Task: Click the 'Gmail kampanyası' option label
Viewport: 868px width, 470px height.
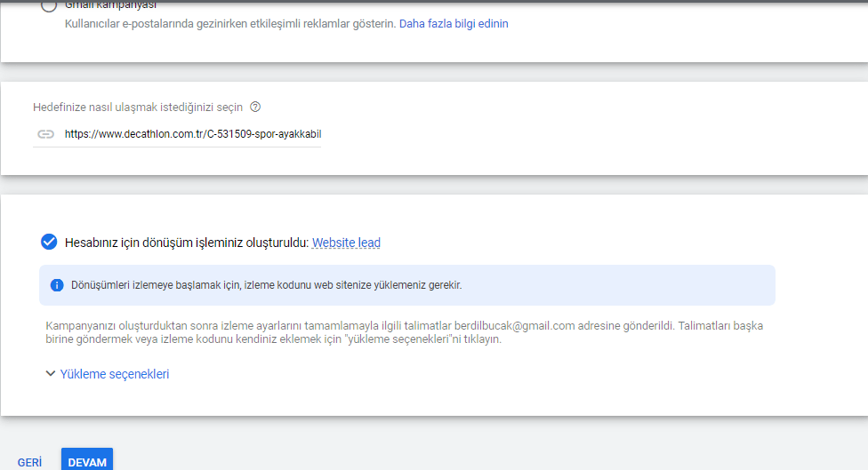Action: coord(110,5)
